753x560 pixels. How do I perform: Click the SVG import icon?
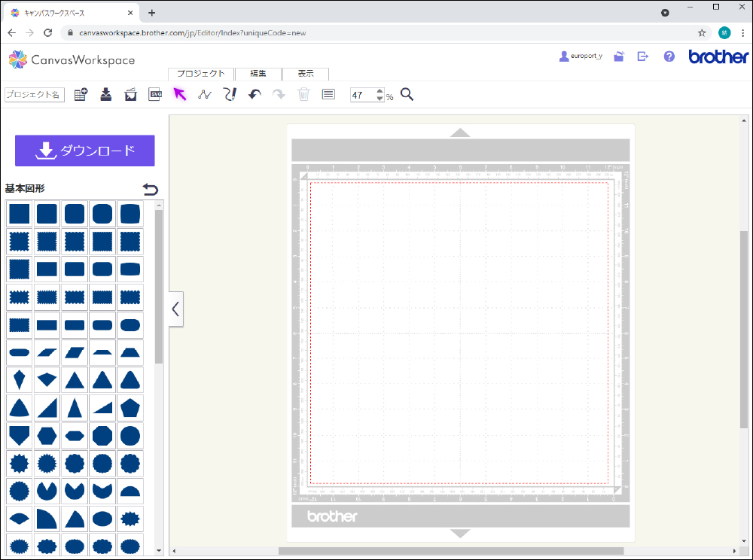coord(156,95)
